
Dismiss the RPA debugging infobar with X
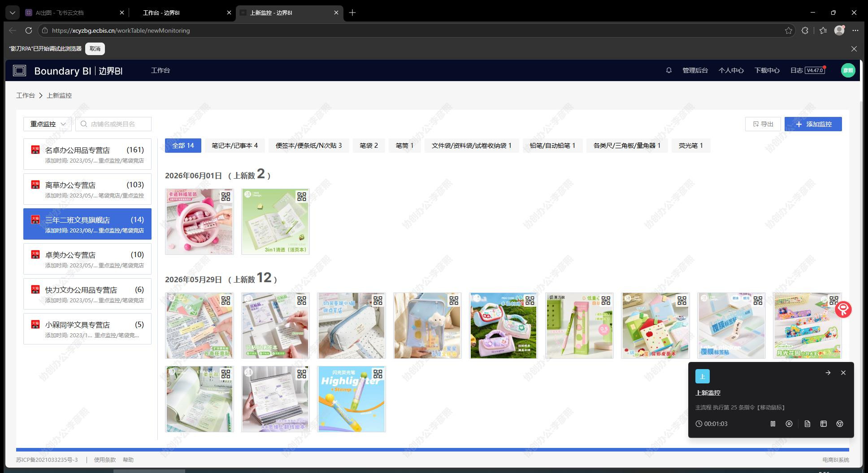(854, 49)
